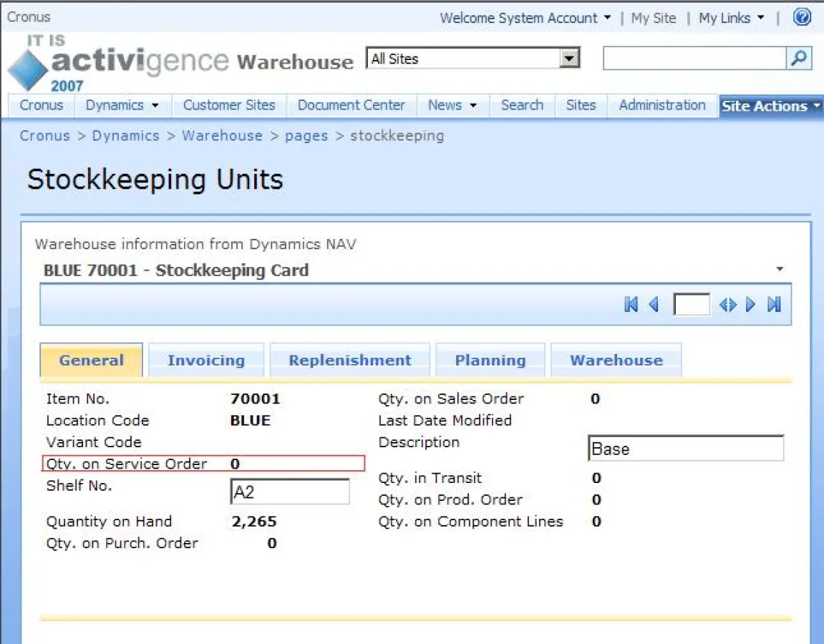The width and height of the screenshot is (824, 644).
Task: Jump to the last record icon
Action: [774, 305]
